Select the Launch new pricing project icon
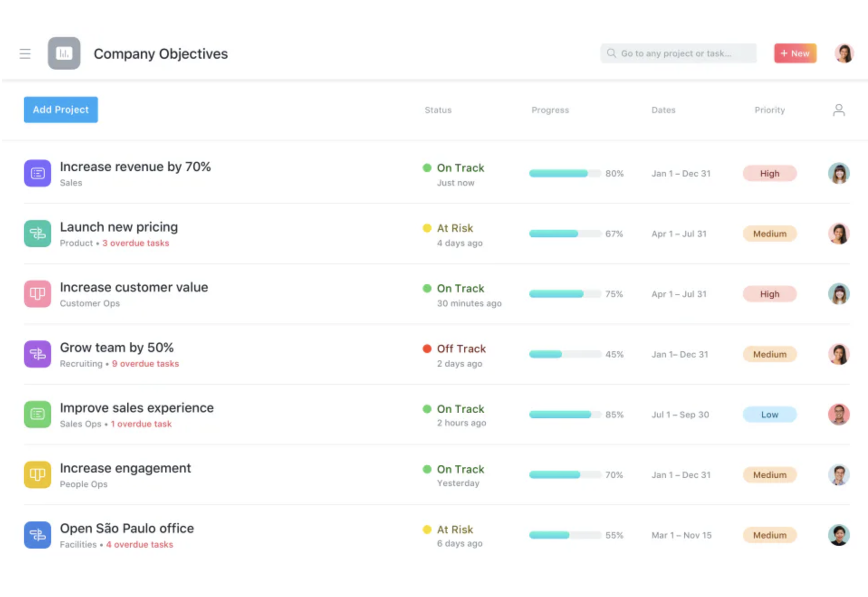868x597 pixels. coord(37,234)
